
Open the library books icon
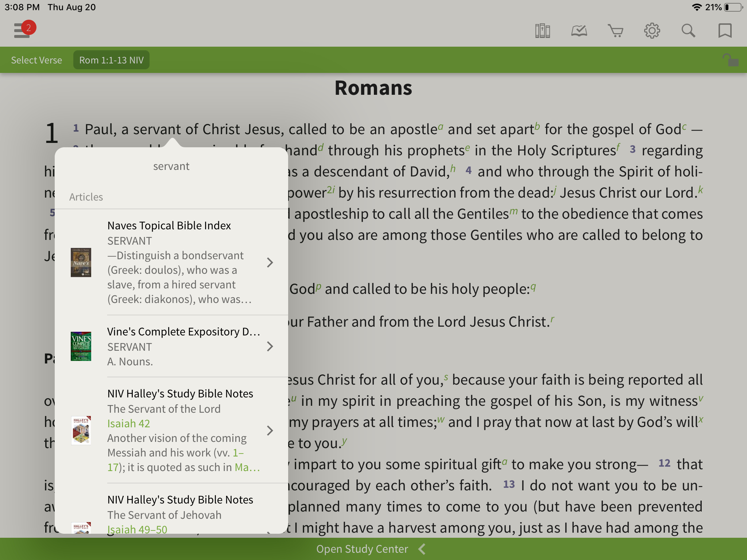(x=542, y=31)
